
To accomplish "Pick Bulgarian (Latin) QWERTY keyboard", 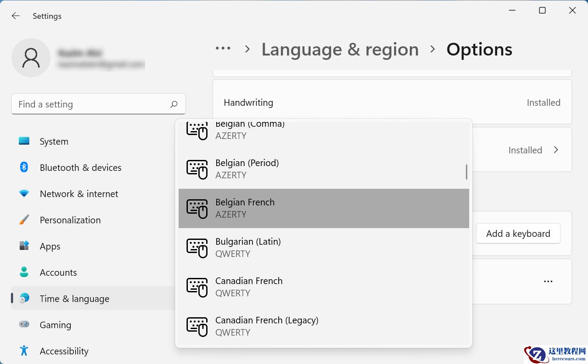I will 323,248.
